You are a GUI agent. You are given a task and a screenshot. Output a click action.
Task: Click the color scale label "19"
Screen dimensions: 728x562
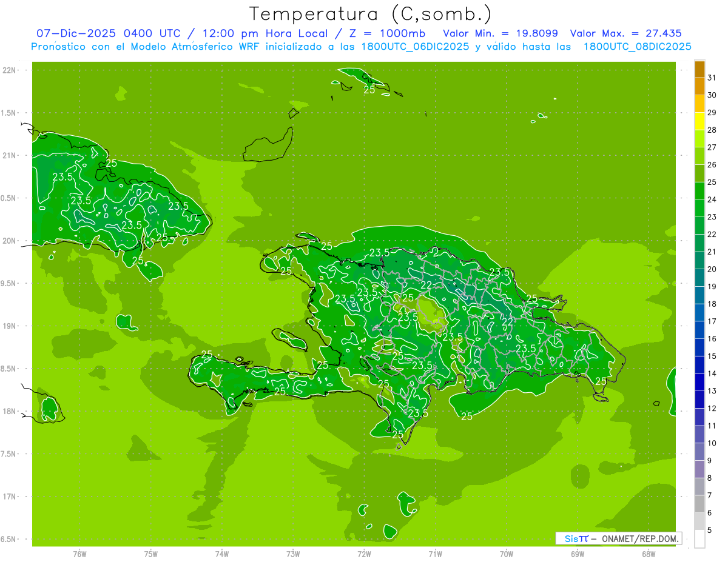point(712,286)
